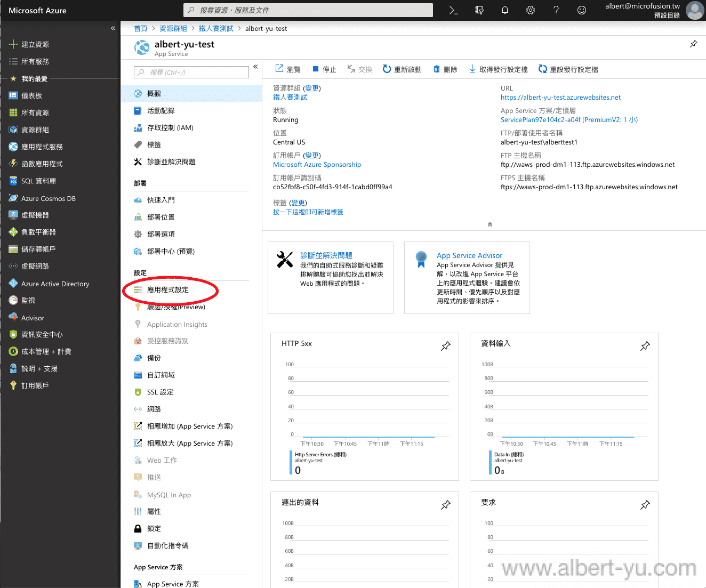Click 重新啟動 to restart the app

(x=402, y=69)
